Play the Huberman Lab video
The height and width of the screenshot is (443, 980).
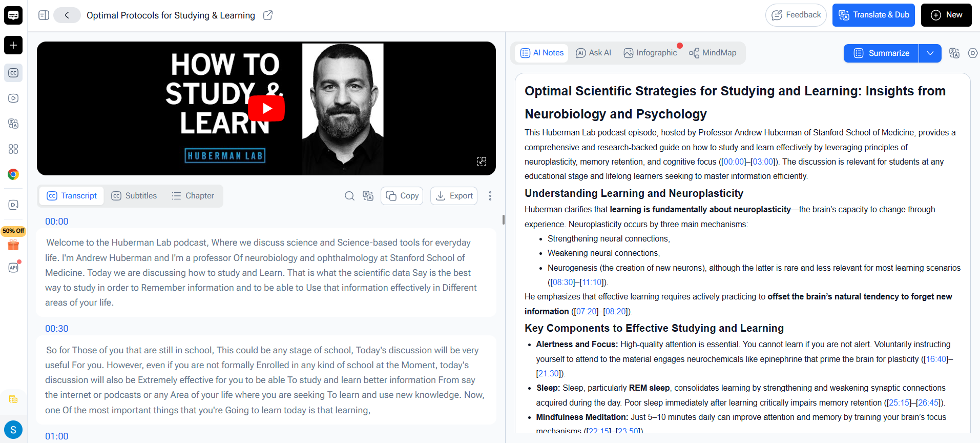pyautogui.click(x=266, y=108)
